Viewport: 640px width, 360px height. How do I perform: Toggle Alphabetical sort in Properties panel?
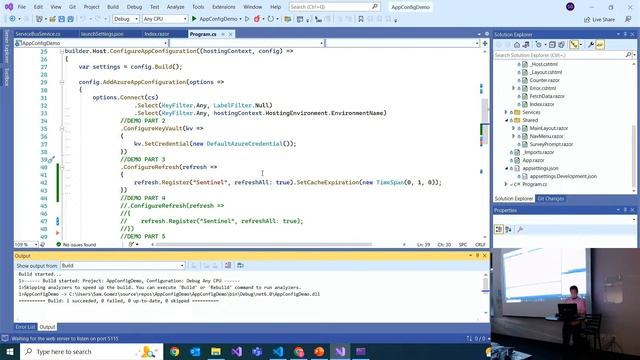[508, 229]
